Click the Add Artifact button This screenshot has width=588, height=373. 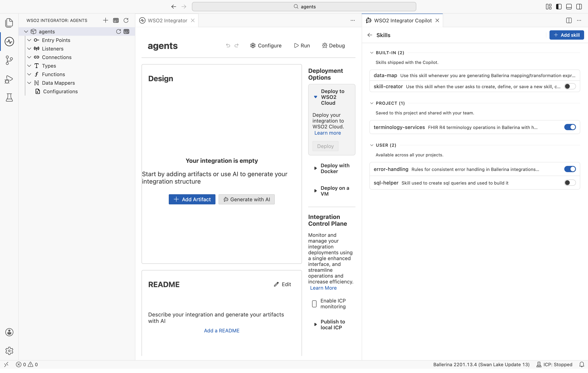click(192, 199)
